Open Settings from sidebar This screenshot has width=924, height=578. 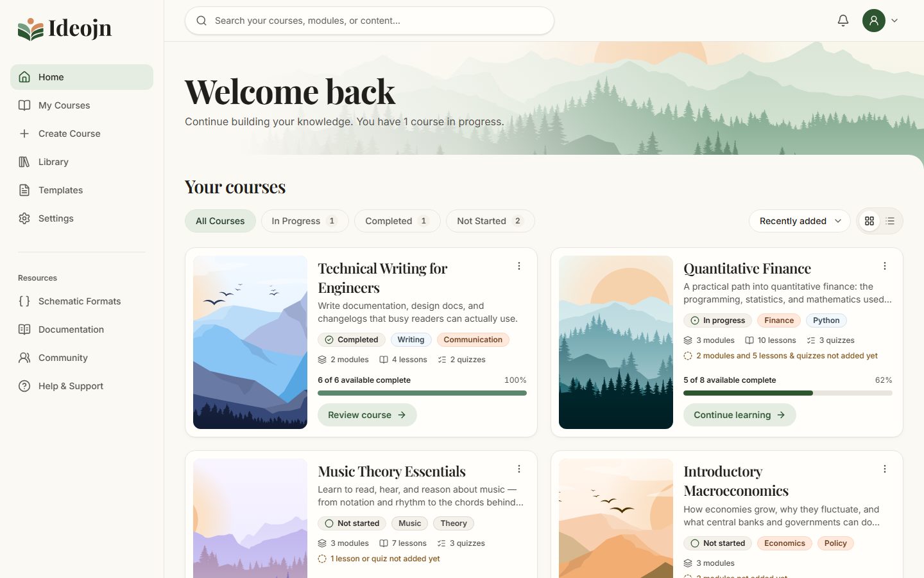point(81,218)
